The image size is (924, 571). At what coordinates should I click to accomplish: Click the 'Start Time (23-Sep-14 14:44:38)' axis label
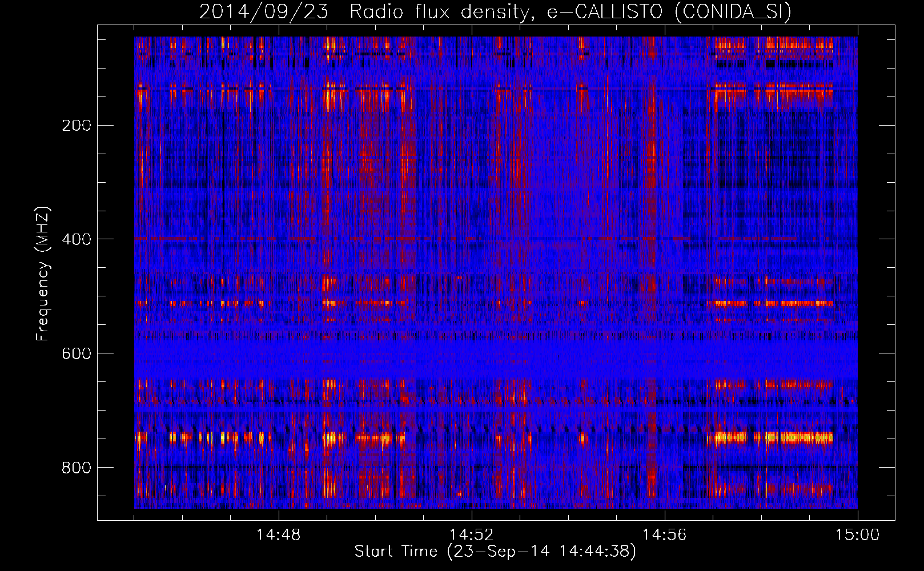click(x=495, y=552)
